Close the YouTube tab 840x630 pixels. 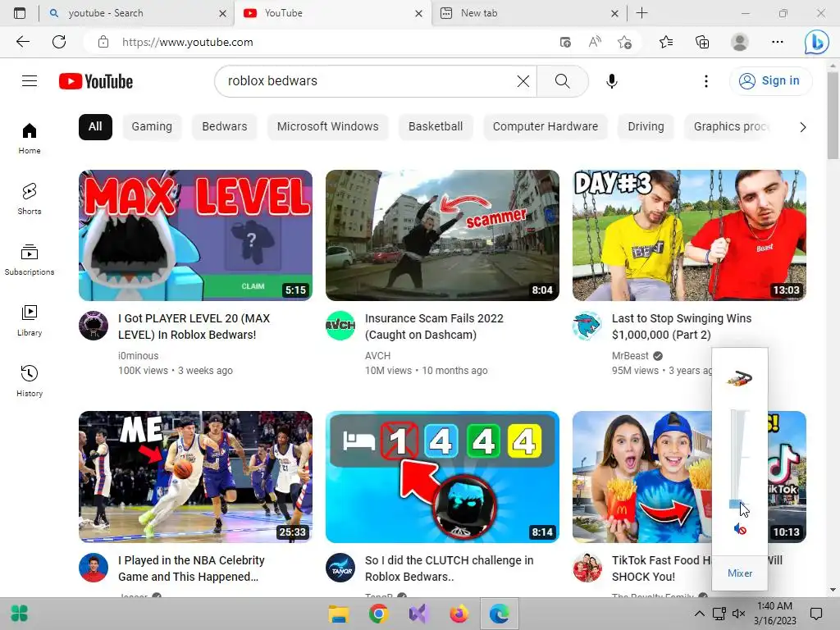pyautogui.click(x=418, y=13)
